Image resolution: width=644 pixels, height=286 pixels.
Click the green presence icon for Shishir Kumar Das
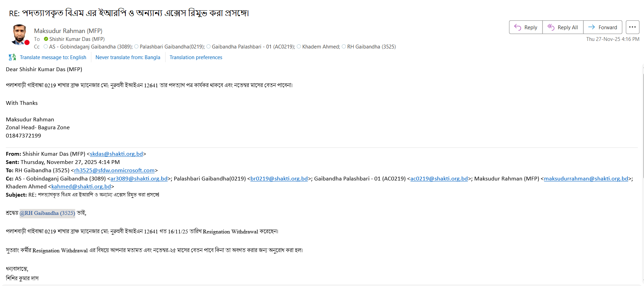pos(46,39)
